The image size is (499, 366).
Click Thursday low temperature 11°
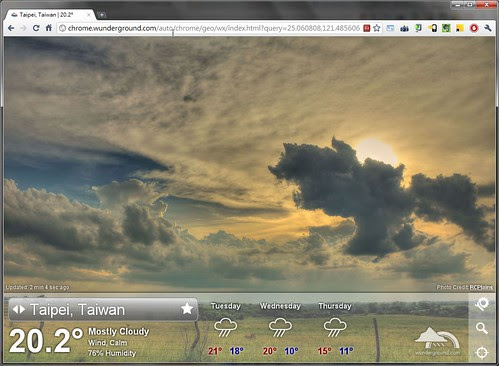pyautogui.click(x=346, y=351)
